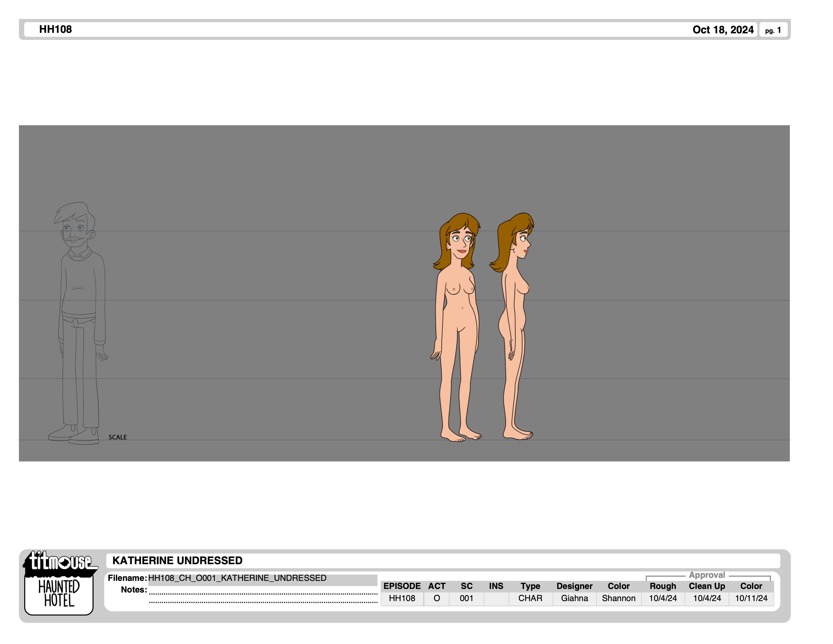Click the SC cell showing 001
This screenshot has height=644, width=833.
tap(466, 598)
